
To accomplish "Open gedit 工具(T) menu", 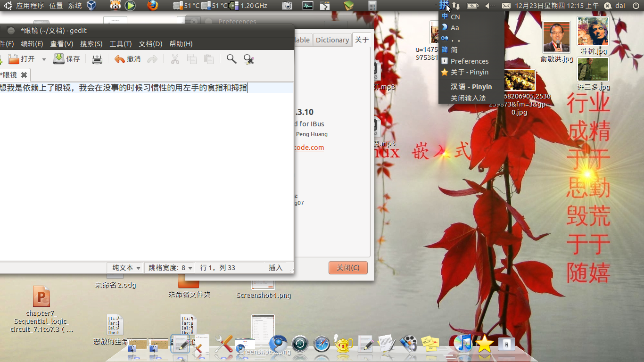I will [x=121, y=44].
